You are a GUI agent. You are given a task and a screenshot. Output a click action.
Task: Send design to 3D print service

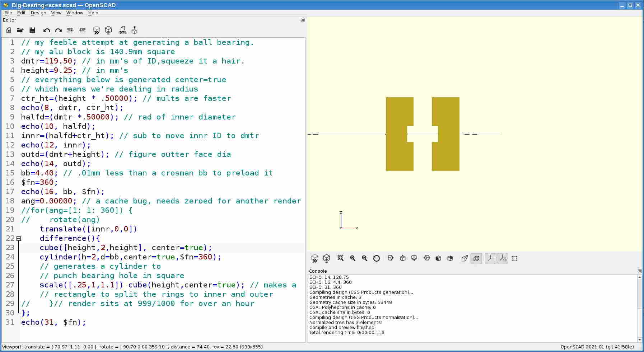134,30
